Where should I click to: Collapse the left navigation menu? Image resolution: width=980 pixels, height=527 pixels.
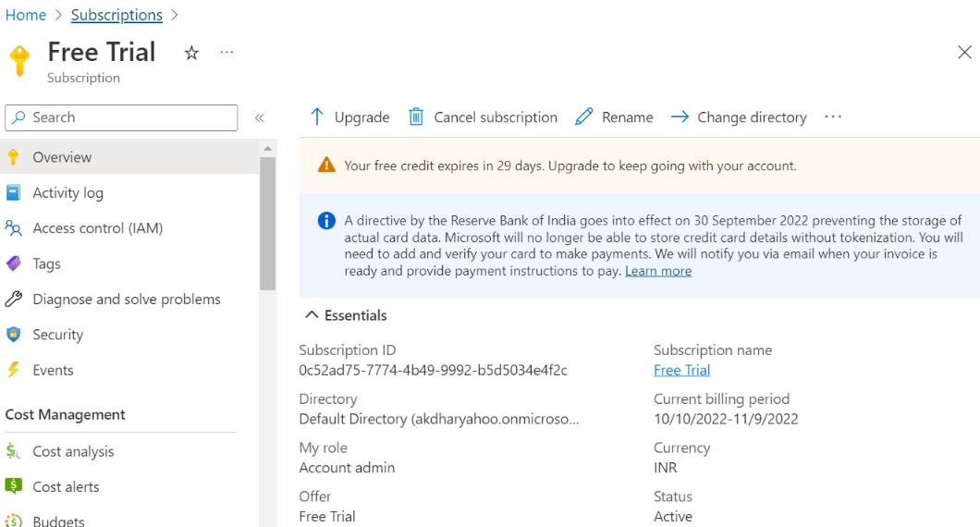click(x=260, y=117)
